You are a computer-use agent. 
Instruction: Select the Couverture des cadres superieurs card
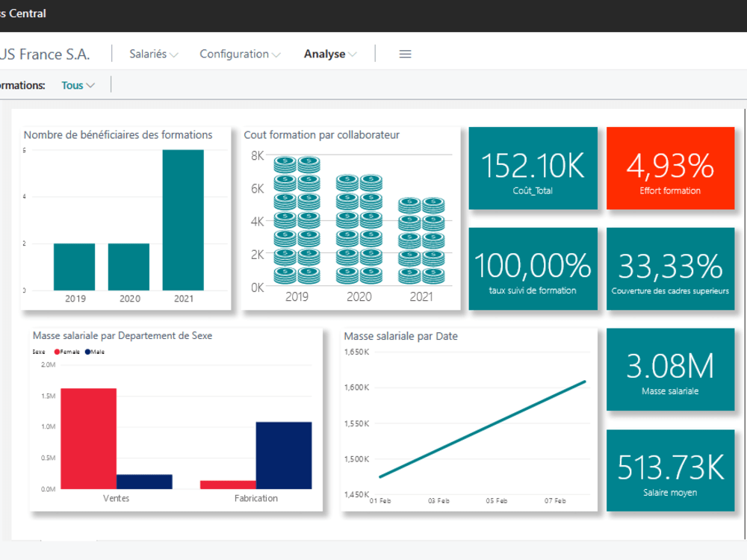click(x=670, y=269)
